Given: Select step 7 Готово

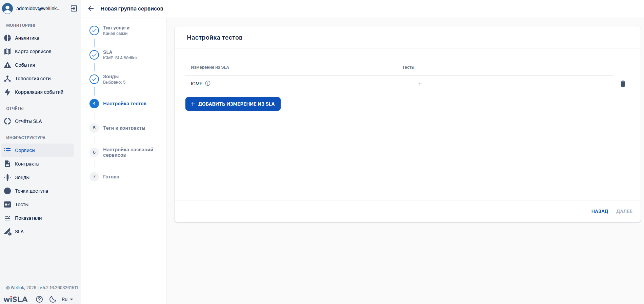Looking at the screenshot, I should coord(104,177).
